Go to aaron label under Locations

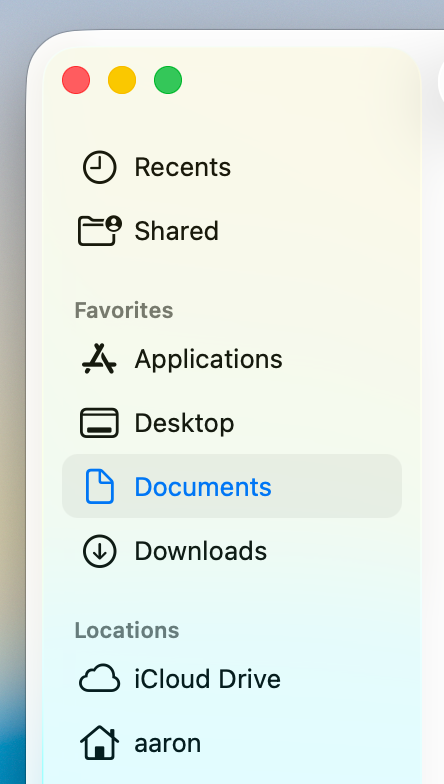pyautogui.click(x=168, y=744)
